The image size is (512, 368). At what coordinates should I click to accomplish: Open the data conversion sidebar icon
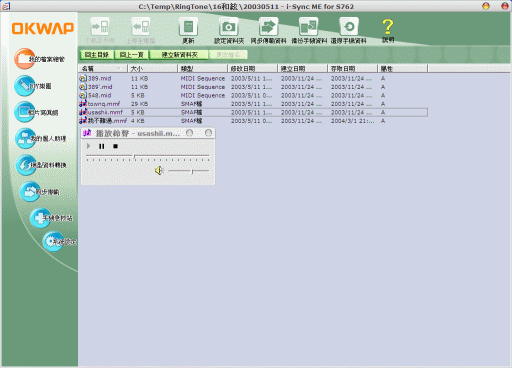pyautogui.click(x=26, y=165)
